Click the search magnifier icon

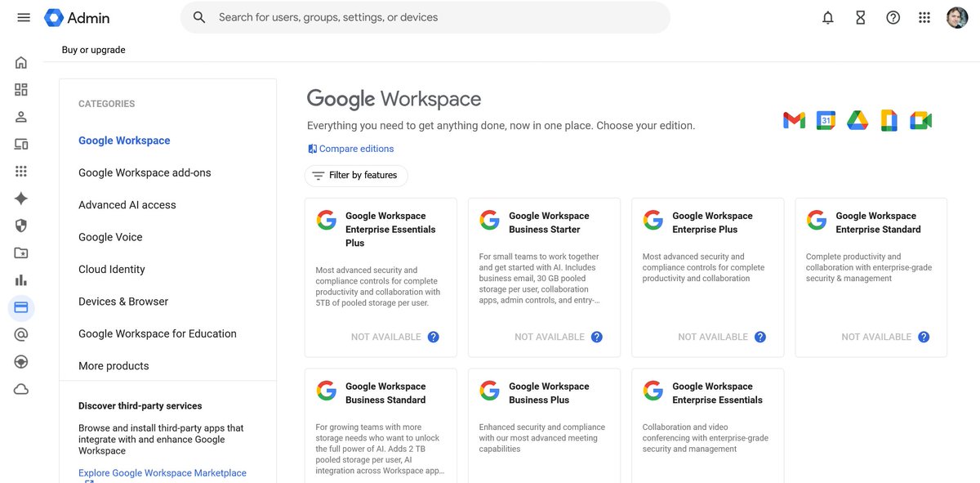click(199, 17)
